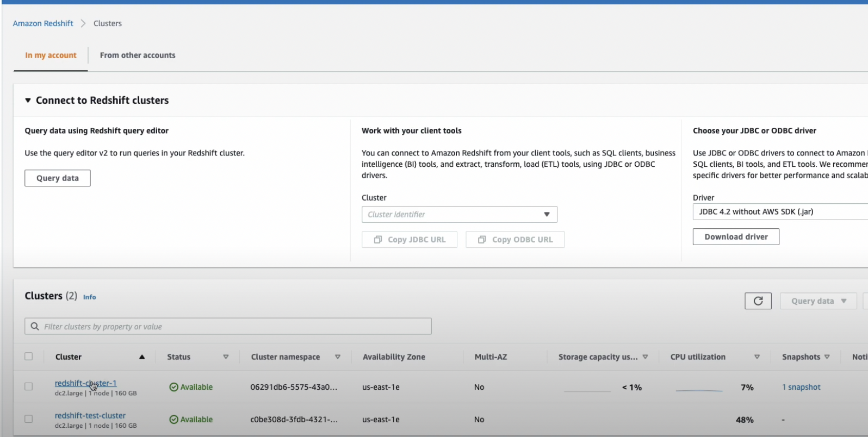Select all clusters with the header checkbox
This screenshot has height=437, width=868.
pyautogui.click(x=29, y=357)
